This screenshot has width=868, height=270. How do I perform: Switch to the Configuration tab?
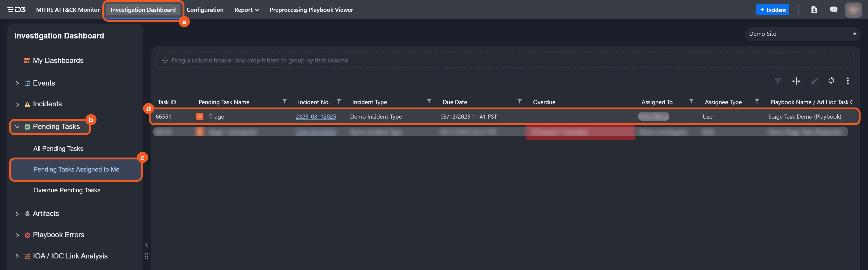[205, 10]
